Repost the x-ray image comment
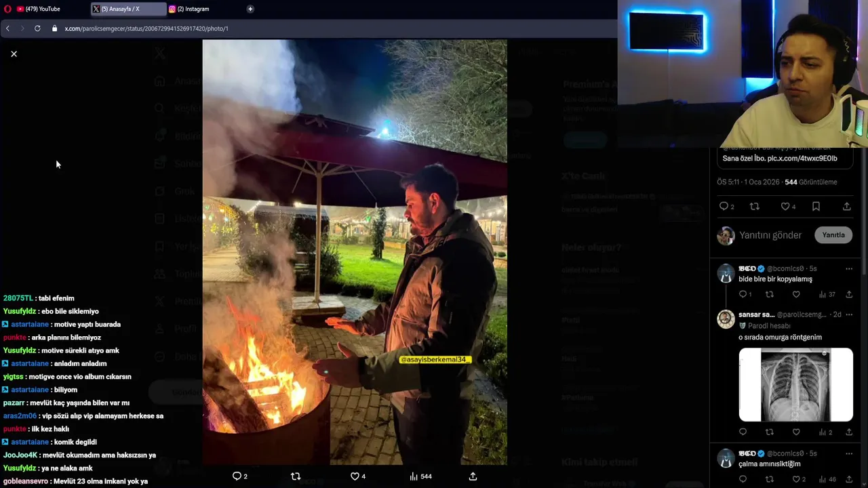 click(769, 432)
